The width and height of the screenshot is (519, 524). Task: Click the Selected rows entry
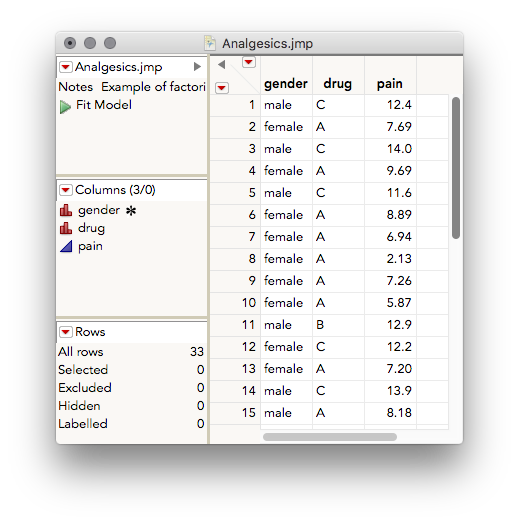pyautogui.click(x=131, y=370)
